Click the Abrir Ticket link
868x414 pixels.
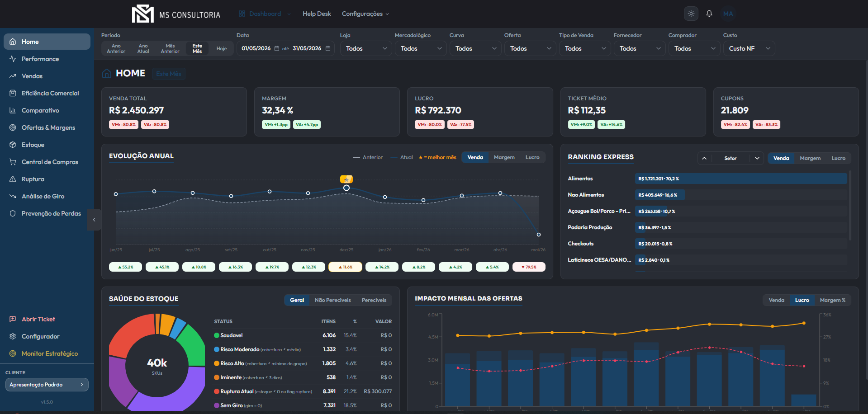38,319
